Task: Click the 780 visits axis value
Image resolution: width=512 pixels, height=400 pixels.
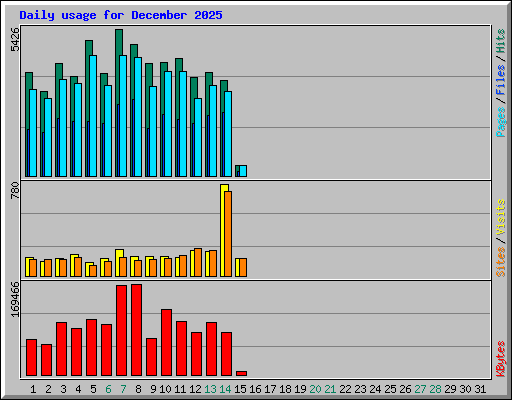Action: (15, 190)
